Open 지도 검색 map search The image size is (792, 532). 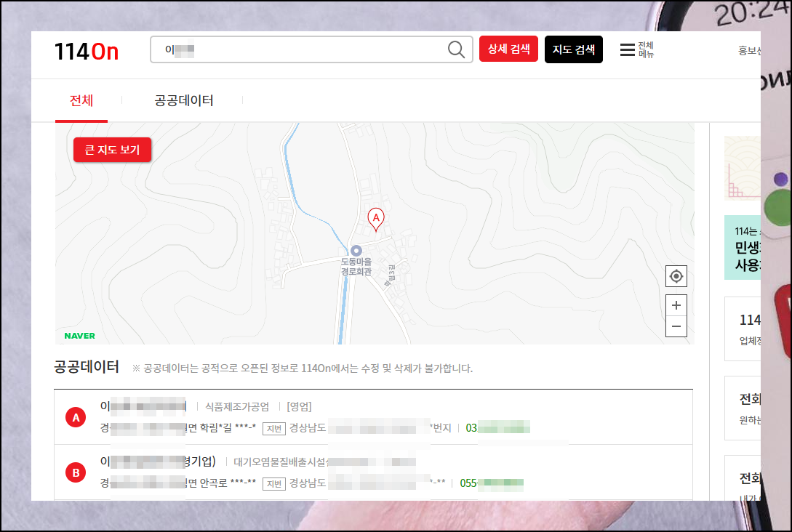coord(574,49)
